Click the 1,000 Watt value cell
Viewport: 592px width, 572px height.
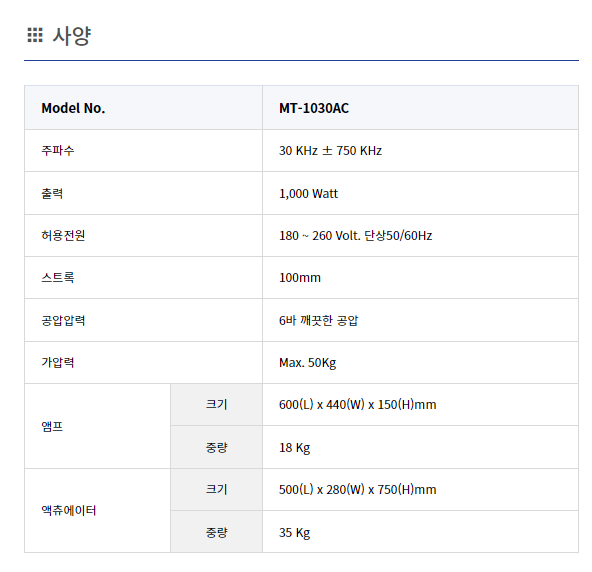click(420, 193)
